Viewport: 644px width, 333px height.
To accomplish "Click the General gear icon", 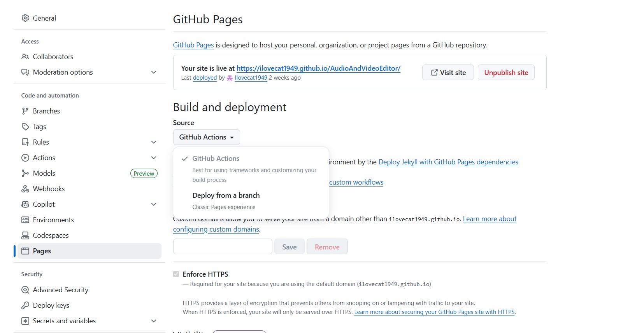I will pyautogui.click(x=25, y=18).
